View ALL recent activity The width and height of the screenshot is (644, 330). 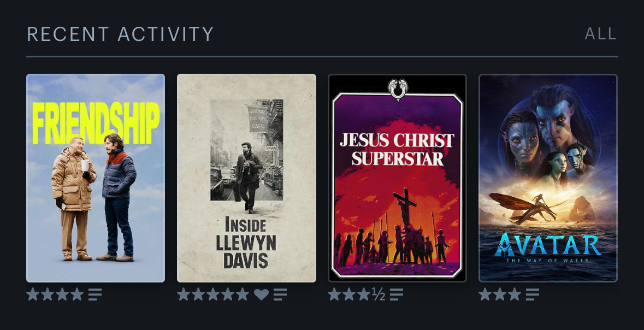(600, 34)
